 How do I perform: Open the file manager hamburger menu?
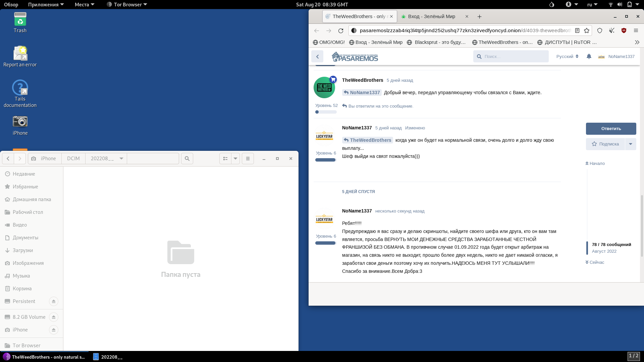[248, 159]
